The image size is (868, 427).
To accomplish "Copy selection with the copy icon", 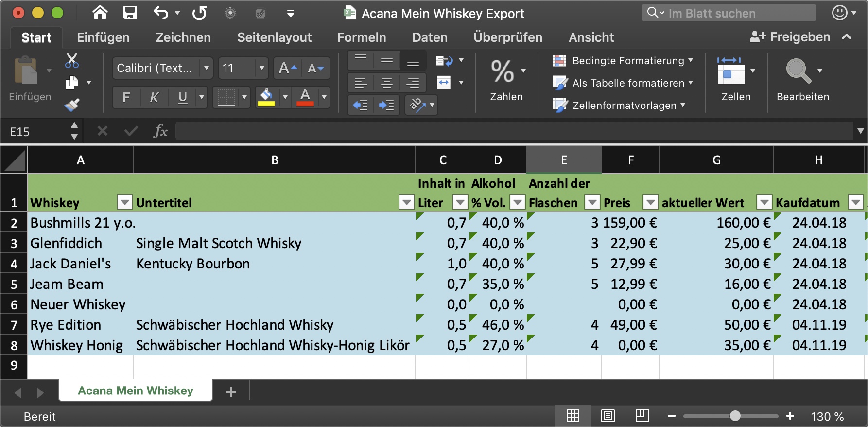I will (72, 83).
